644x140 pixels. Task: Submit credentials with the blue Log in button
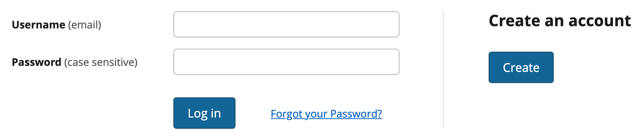click(x=204, y=113)
